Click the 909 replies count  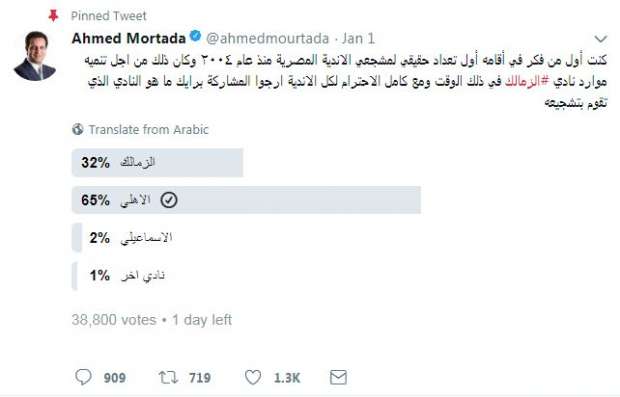pyautogui.click(x=115, y=378)
